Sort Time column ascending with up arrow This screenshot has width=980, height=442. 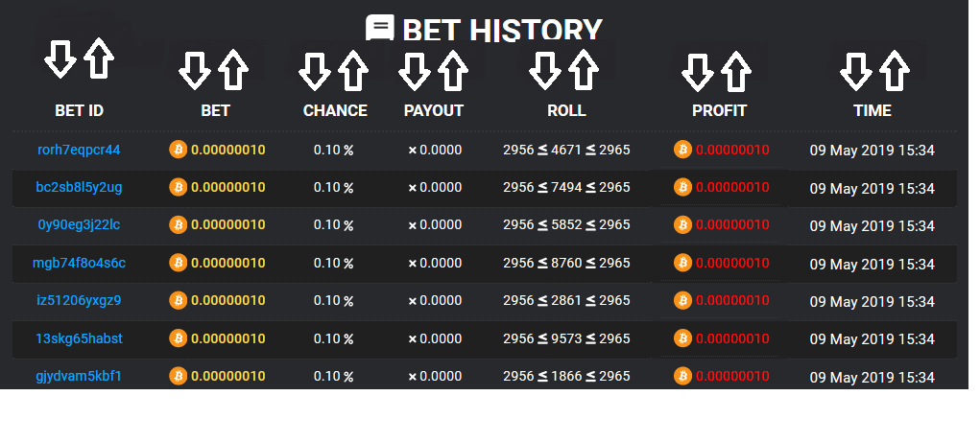point(894,70)
